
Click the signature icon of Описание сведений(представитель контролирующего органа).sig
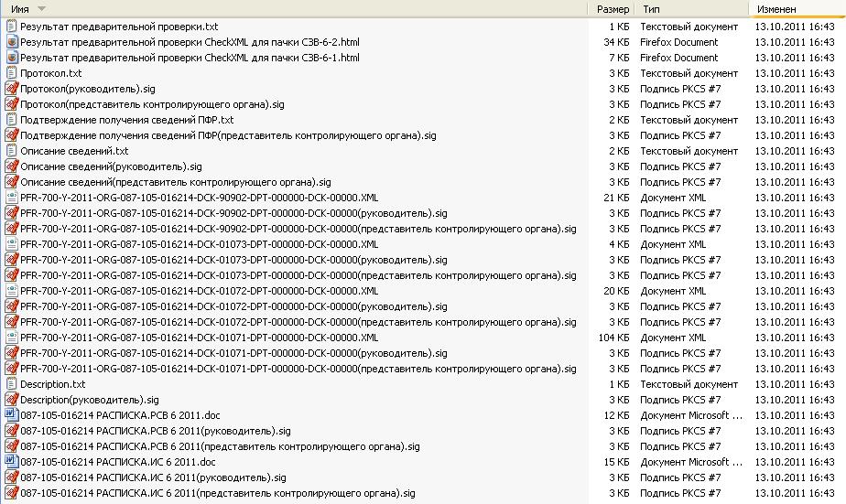(x=11, y=182)
